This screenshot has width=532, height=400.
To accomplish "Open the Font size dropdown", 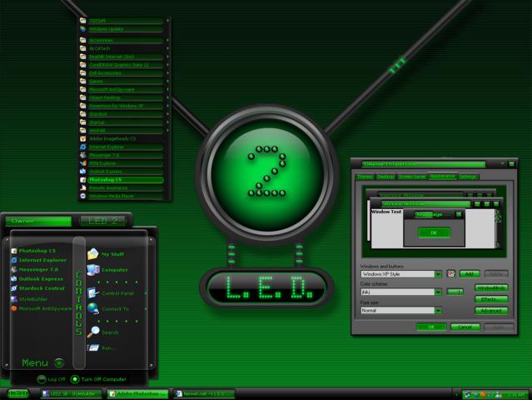I will pyautogui.click(x=439, y=310).
